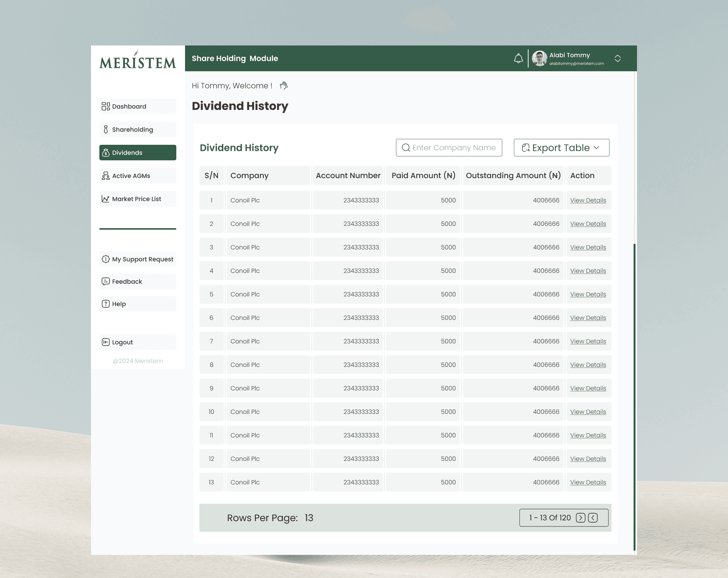Open Feedback chat bubble icon
The image size is (728, 578).
105,282
